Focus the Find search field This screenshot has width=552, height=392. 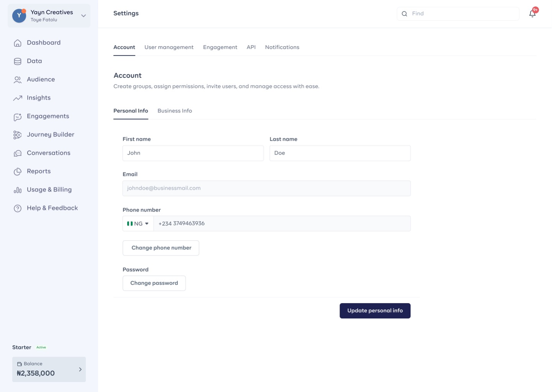point(458,14)
